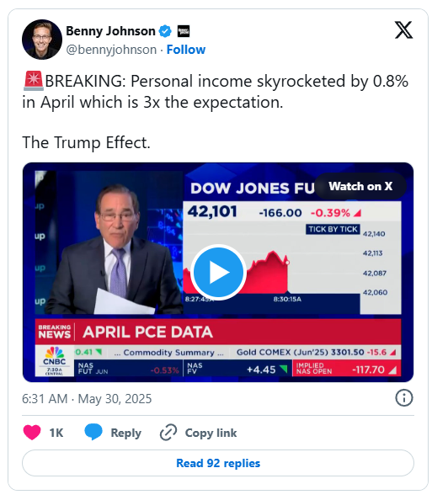Click the blue speech bubble reply icon

pos(93,432)
